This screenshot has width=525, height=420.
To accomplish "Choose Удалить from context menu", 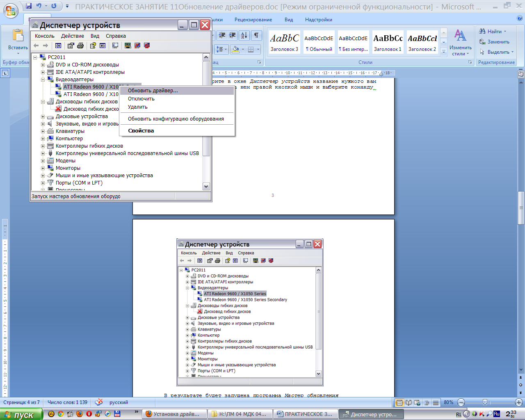I will click(177, 107).
